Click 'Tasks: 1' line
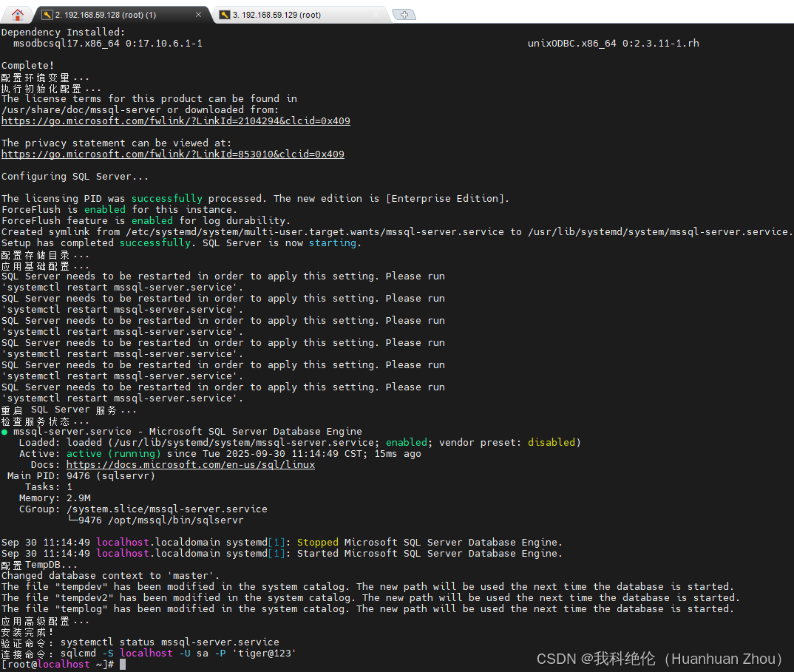The height and width of the screenshot is (672, 794). click(x=49, y=487)
